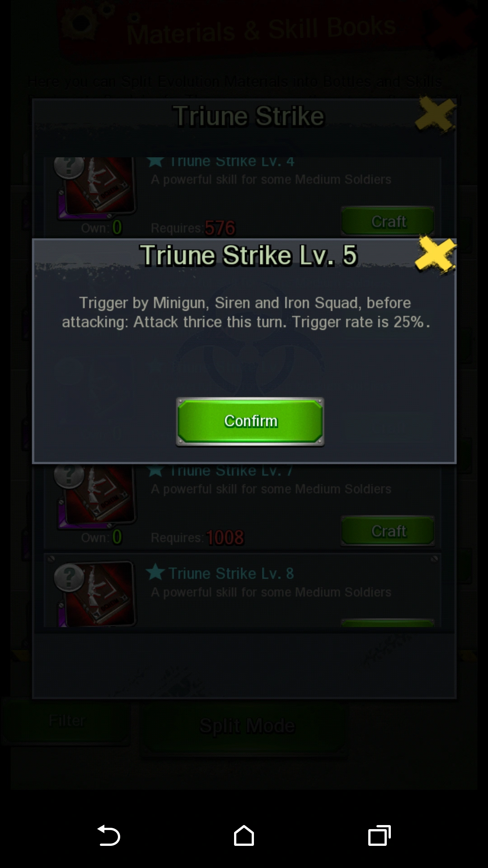488x868 pixels.
Task: Tap the Requires 1008 value for Lv. 7
Action: pyautogui.click(x=225, y=538)
